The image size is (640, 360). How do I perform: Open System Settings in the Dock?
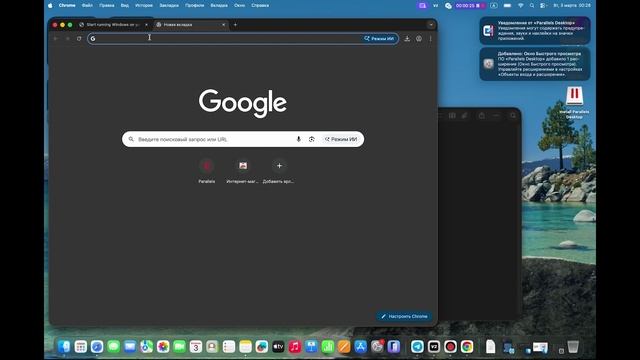377,347
